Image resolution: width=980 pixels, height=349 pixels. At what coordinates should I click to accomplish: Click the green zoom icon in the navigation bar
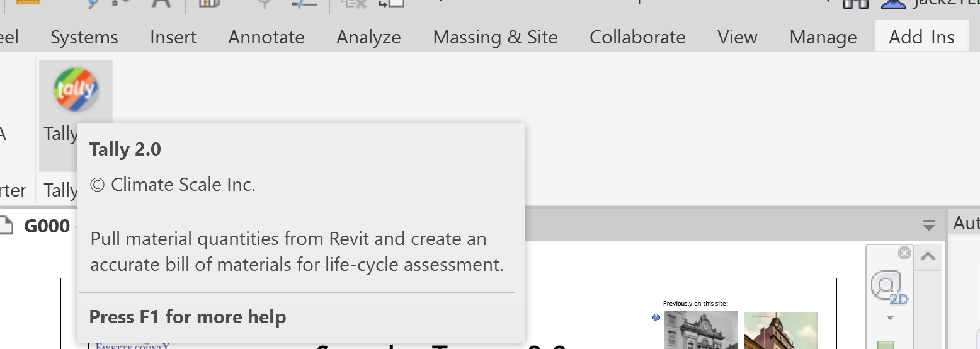886,344
